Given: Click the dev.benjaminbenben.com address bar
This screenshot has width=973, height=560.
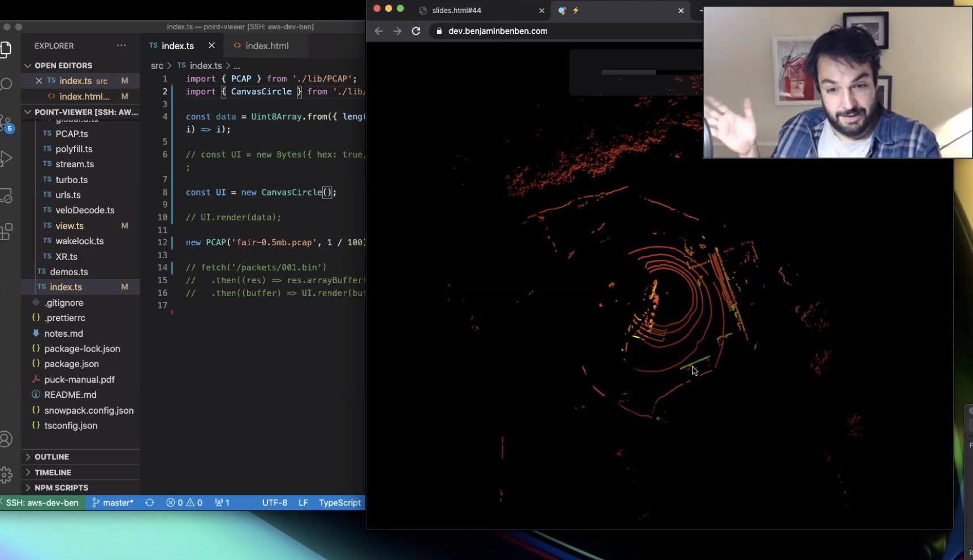Looking at the screenshot, I should coord(498,31).
